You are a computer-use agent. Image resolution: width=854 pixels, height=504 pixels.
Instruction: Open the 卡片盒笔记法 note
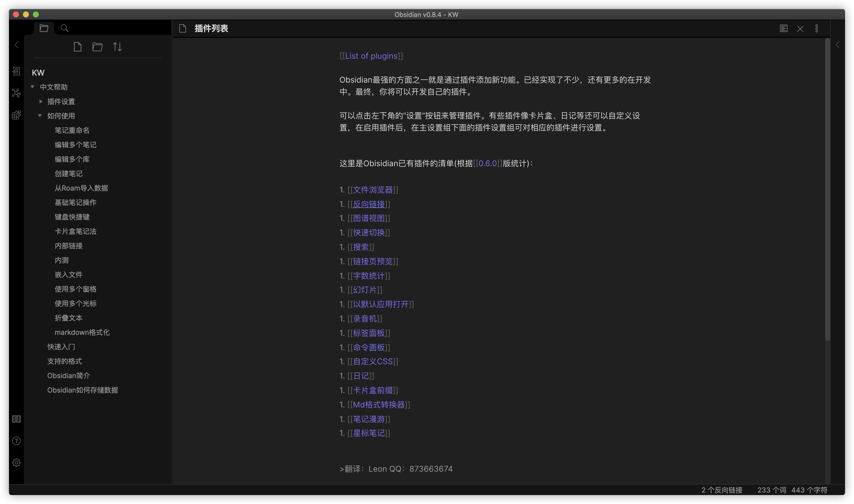(75, 231)
